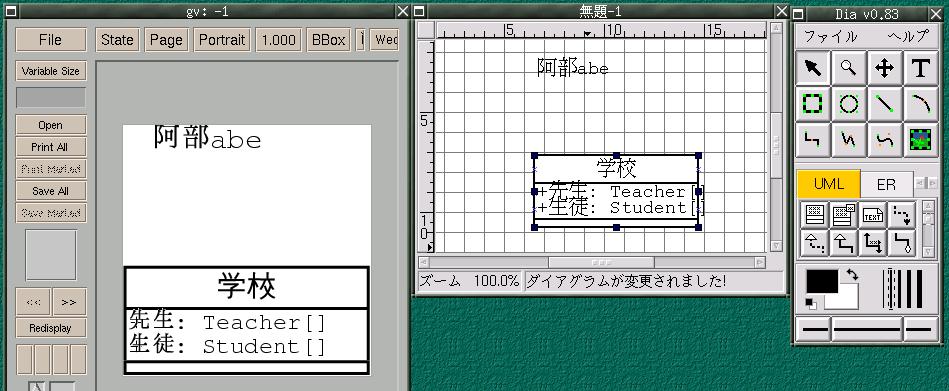Image resolution: width=949 pixels, height=391 pixels.
Task: Switch to the ER sheet tab
Action: pos(887,185)
